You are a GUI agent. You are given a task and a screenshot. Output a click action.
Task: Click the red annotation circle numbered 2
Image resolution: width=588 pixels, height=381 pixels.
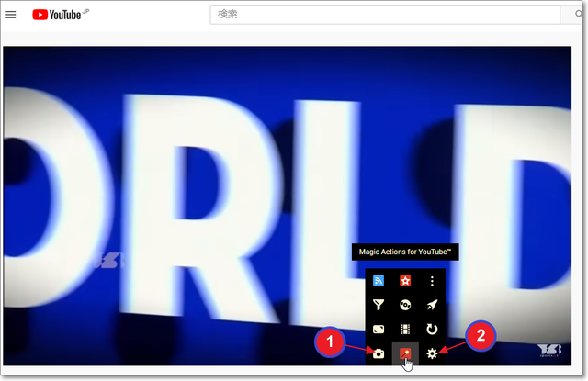click(x=482, y=336)
